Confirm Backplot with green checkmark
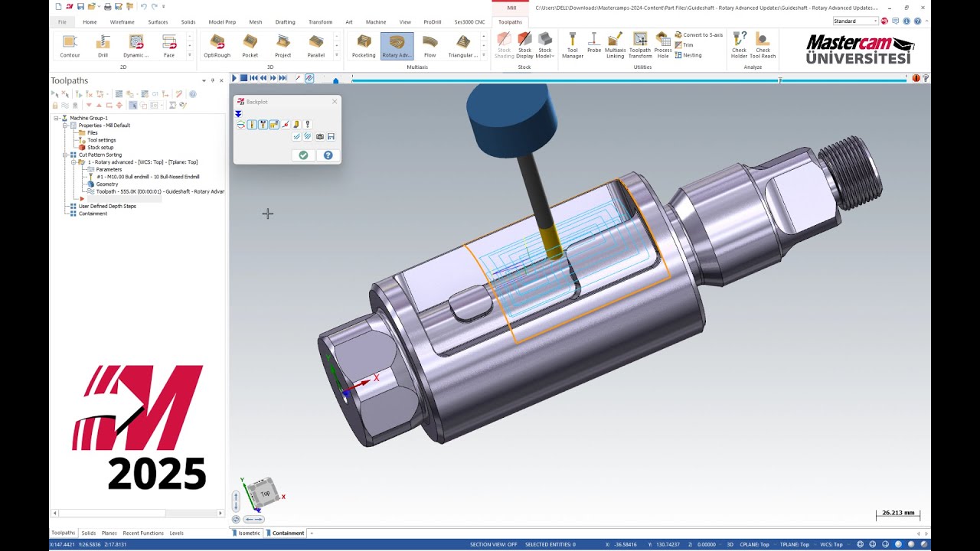Screen dimensions: 980x551 pos(303,155)
